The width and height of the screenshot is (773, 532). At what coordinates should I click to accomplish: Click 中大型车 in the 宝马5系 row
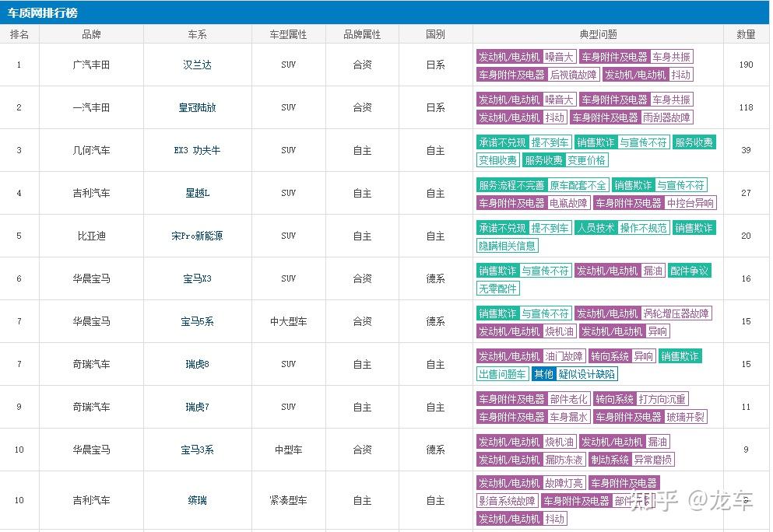(288, 322)
